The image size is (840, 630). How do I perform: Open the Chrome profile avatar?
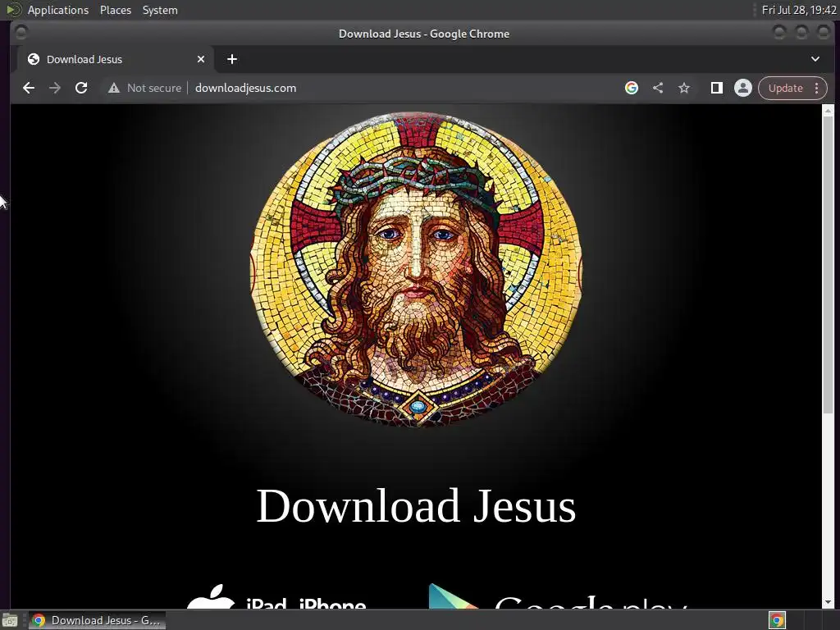pyautogui.click(x=743, y=88)
